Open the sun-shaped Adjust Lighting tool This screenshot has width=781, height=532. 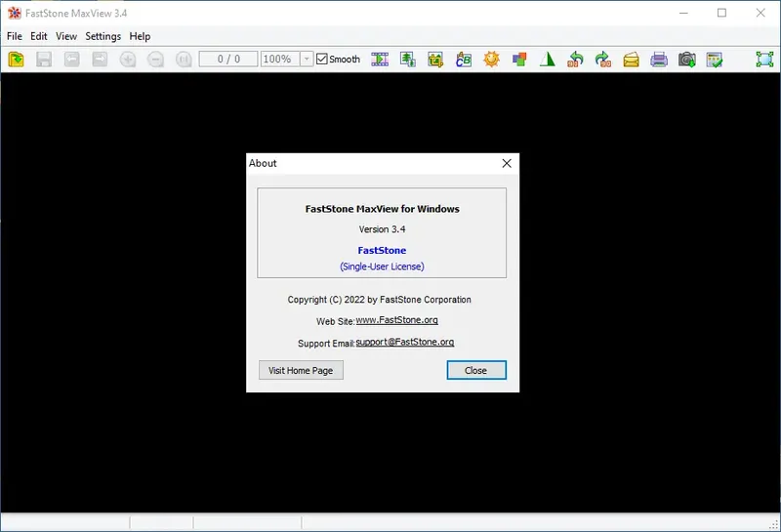491,60
